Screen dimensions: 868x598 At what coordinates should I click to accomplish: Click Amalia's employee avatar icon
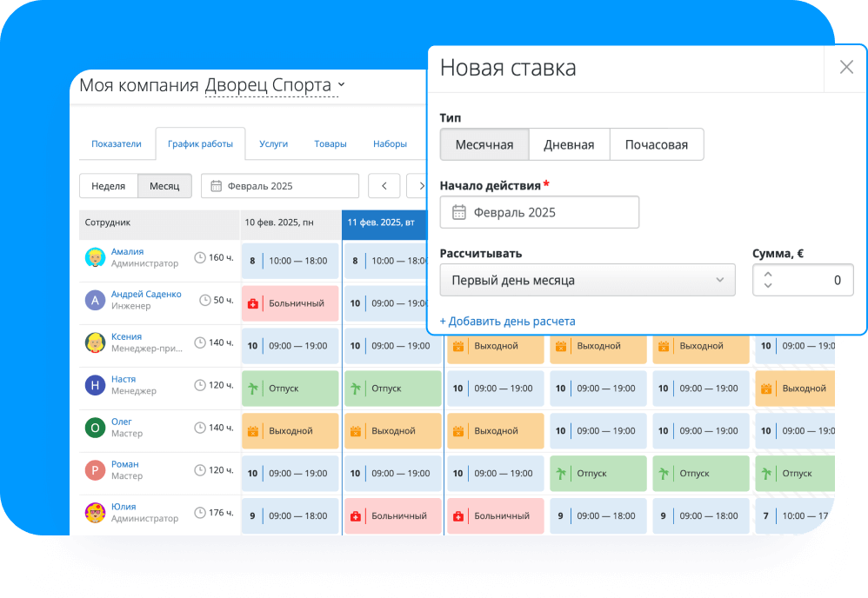pyautogui.click(x=95, y=258)
